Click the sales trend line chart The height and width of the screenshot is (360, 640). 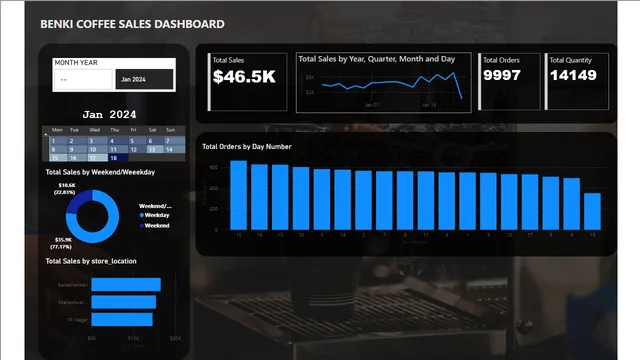[384, 82]
